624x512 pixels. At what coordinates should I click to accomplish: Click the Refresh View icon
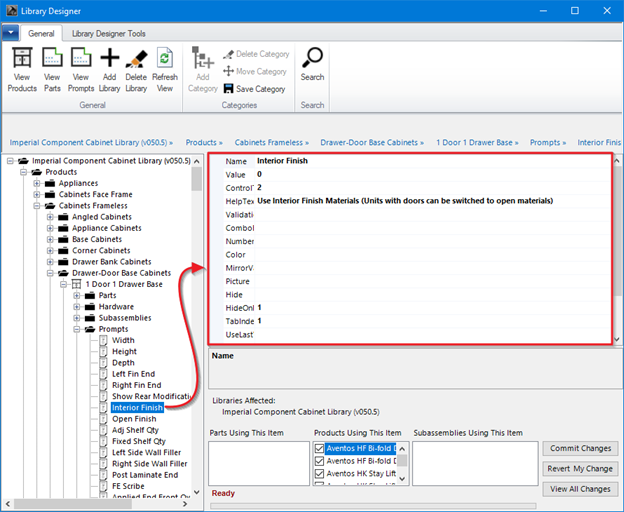click(x=165, y=58)
